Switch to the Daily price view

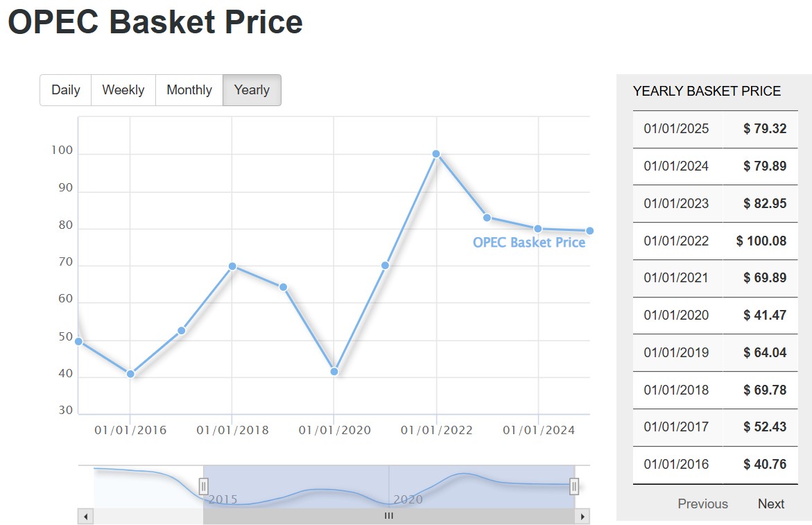[66, 90]
